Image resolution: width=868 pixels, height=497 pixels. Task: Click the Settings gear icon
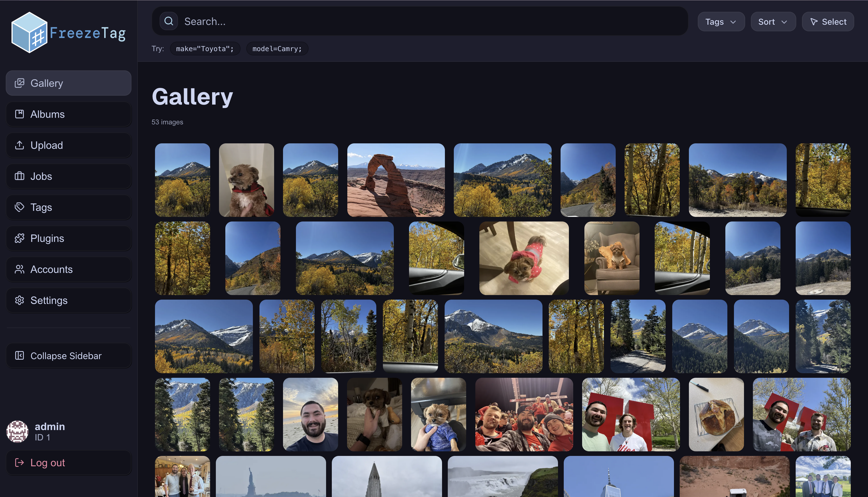click(20, 300)
